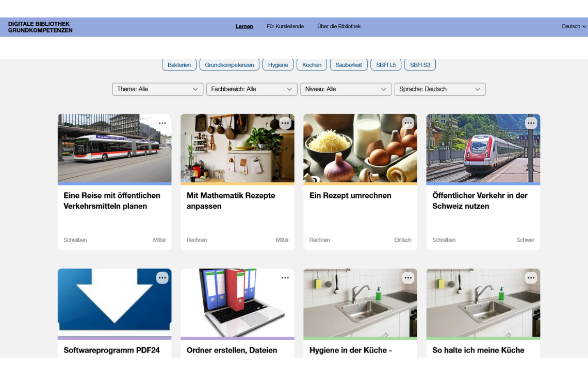Open the Deutsch language selector in header
588x371 pixels.
click(574, 26)
